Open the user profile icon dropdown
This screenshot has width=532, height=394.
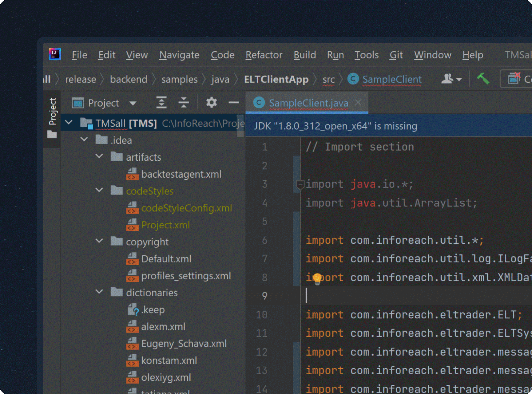[451, 79]
